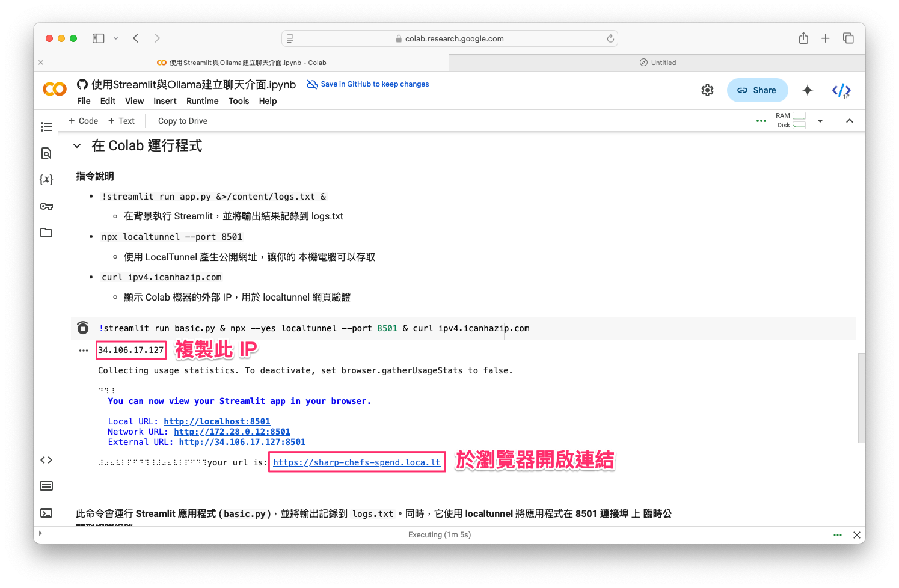Click the Safari sidebar toggle icon
The width and height of the screenshot is (899, 588).
coord(98,38)
